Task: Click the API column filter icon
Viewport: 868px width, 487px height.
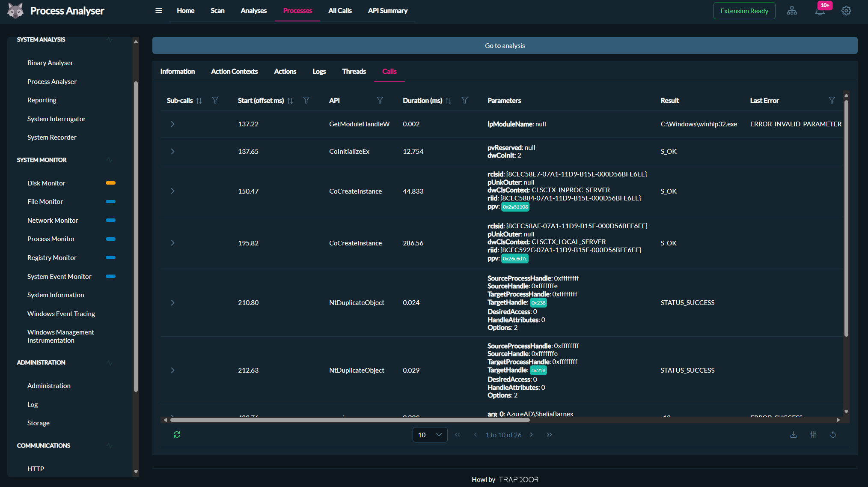Action: pos(380,100)
